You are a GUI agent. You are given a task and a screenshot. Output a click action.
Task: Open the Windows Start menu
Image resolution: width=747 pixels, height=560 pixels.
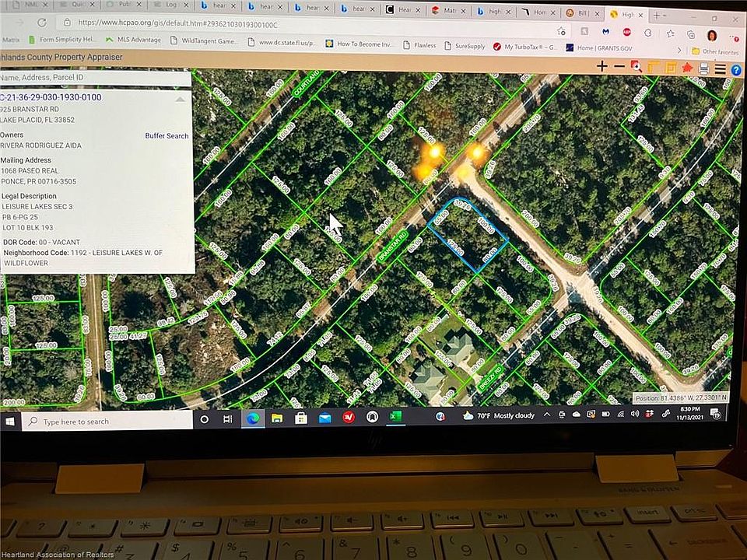click(10, 421)
